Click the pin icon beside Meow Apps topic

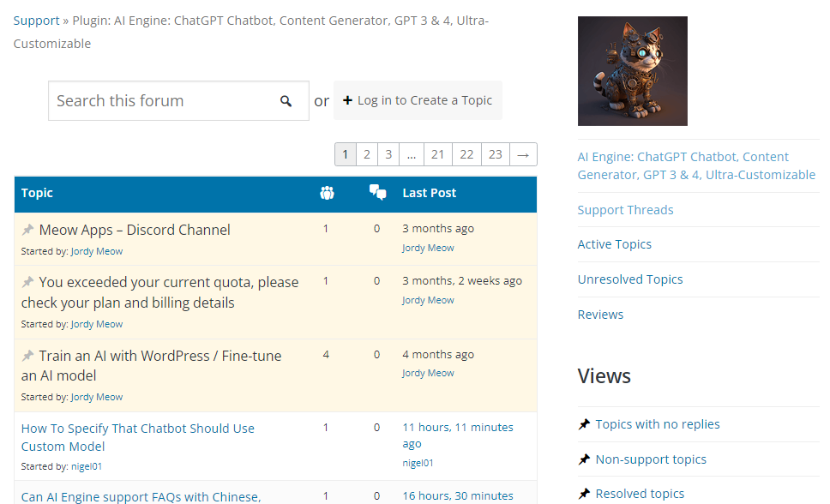(x=27, y=230)
